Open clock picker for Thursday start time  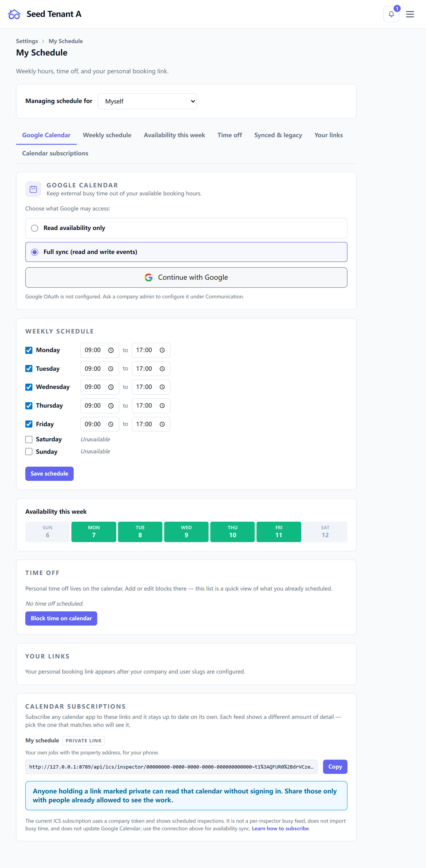tap(111, 406)
